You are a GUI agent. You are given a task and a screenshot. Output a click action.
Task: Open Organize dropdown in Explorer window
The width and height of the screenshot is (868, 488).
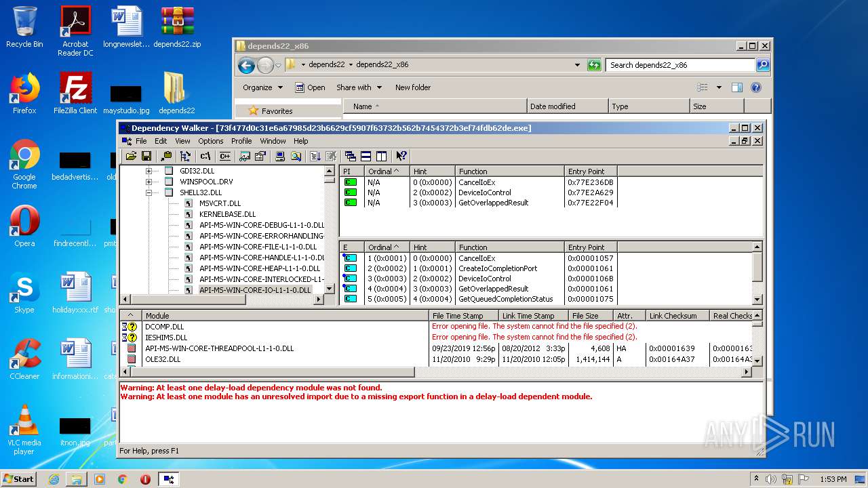click(262, 87)
